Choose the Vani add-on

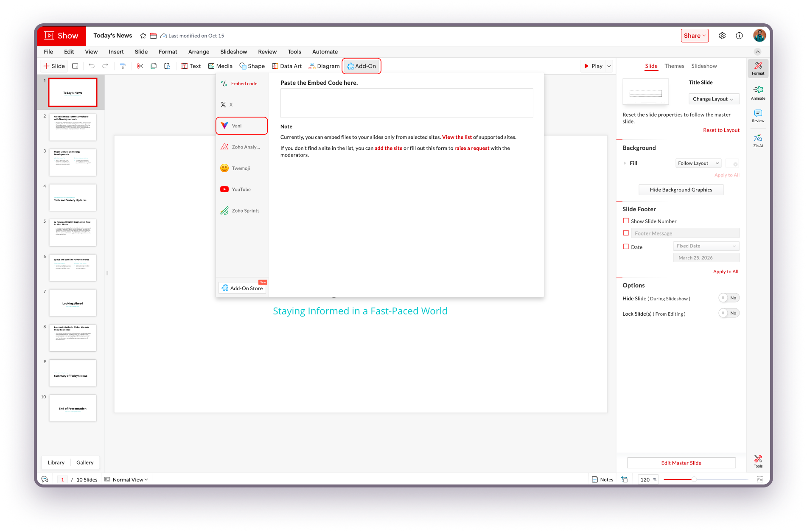pyautogui.click(x=242, y=126)
